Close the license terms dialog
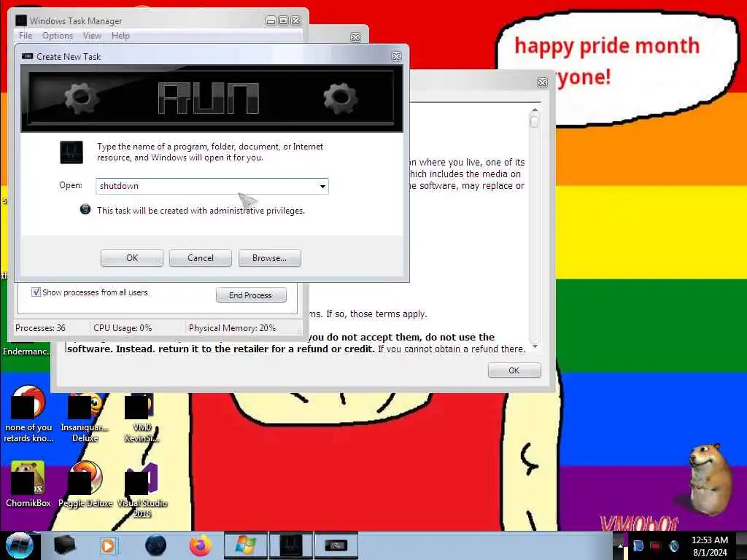Screen dimensions: 747x560 [542, 83]
